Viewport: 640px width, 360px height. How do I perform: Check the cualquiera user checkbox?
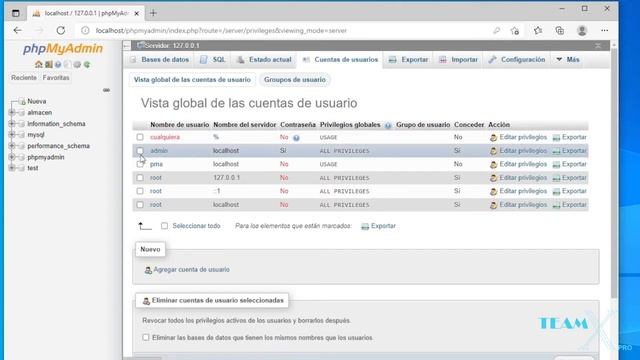[x=140, y=137]
